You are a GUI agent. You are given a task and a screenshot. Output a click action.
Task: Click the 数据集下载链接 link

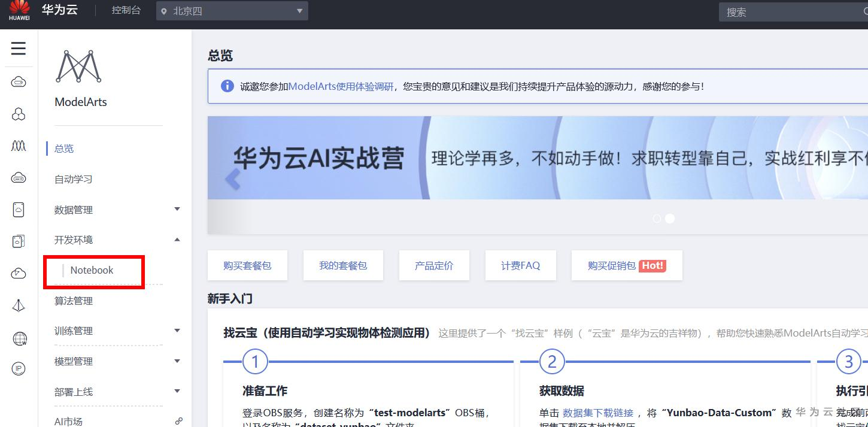pos(598,413)
